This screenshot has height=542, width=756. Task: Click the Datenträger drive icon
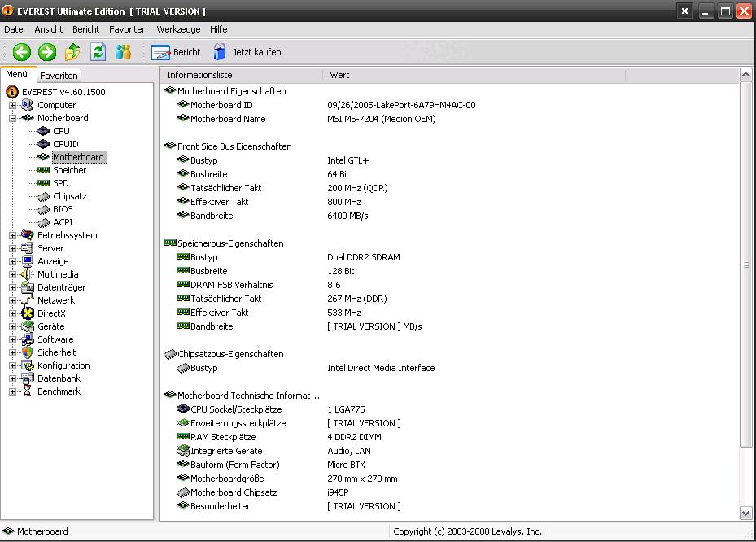[x=28, y=287]
